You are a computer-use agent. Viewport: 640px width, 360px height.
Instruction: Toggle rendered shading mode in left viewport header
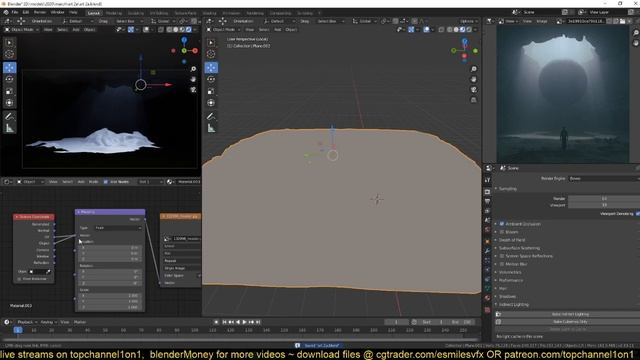click(189, 29)
